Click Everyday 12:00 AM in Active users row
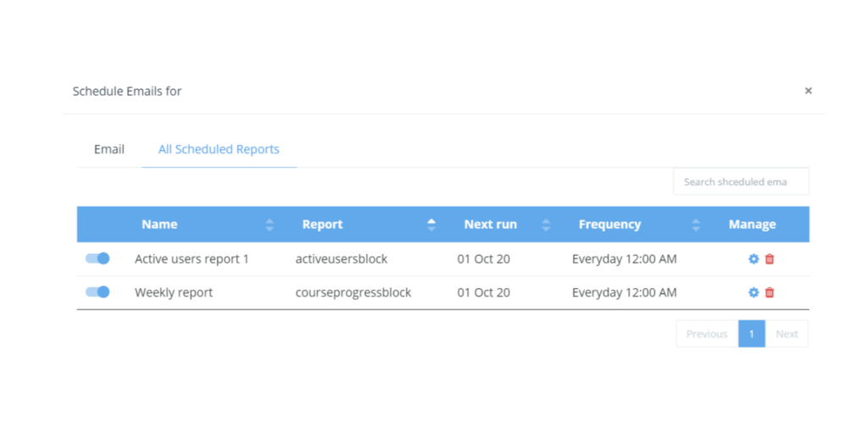Screen dimensions: 868x434 coord(625,259)
